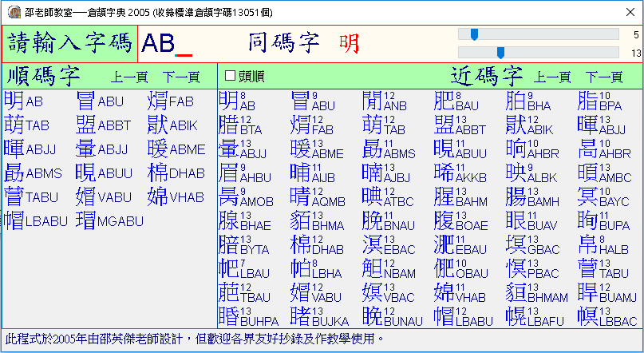The width and height of the screenshot is (644, 353).
Task: Go to 下一頁 in the 順碼字 panel
Action: pos(181,77)
